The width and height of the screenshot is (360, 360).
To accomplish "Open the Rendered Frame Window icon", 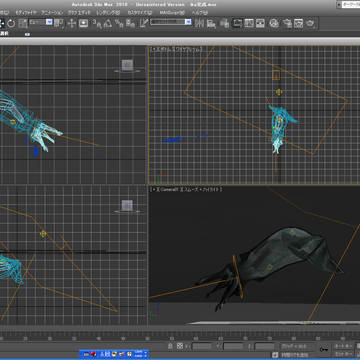I will pyautogui.click(x=298, y=23).
